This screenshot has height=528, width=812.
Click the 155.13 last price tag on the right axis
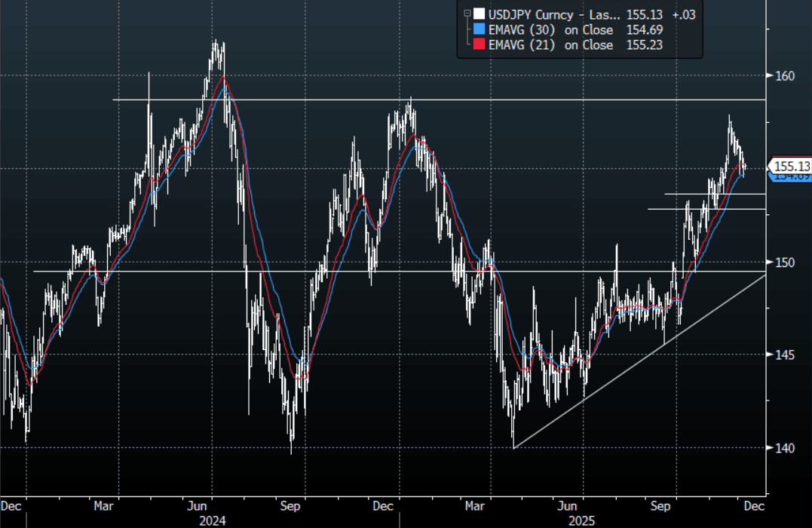[x=791, y=167]
